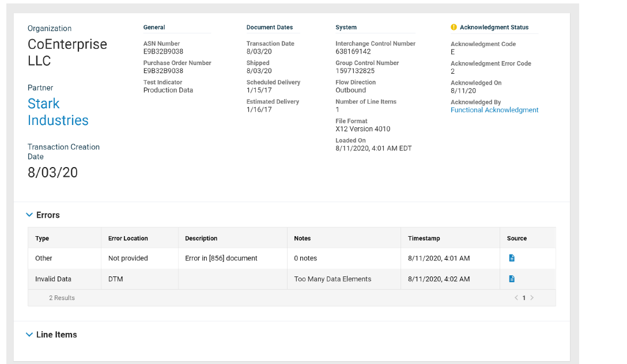Click the Acknowledgment Status heading text

(x=494, y=27)
